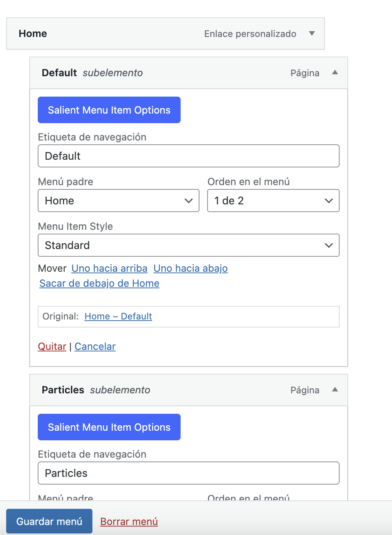The image size is (392, 535).
Task: Open Salient Menu Item Options for Particles
Action: tap(109, 427)
